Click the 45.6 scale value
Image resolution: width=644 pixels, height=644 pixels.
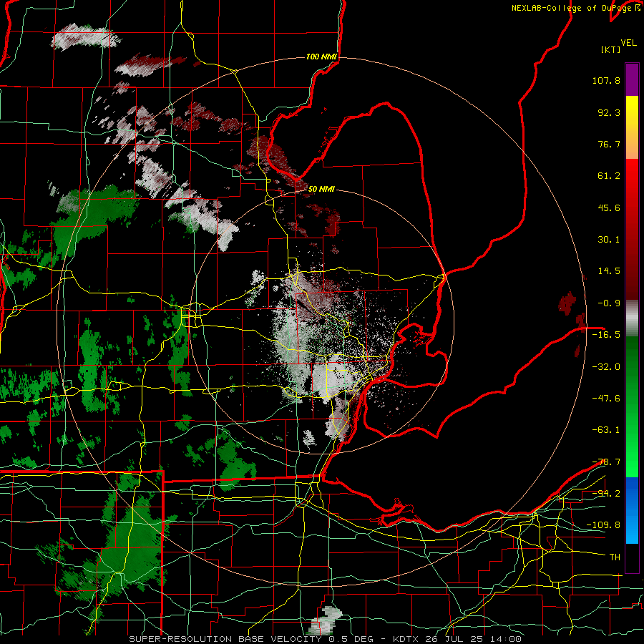pyautogui.click(x=609, y=208)
